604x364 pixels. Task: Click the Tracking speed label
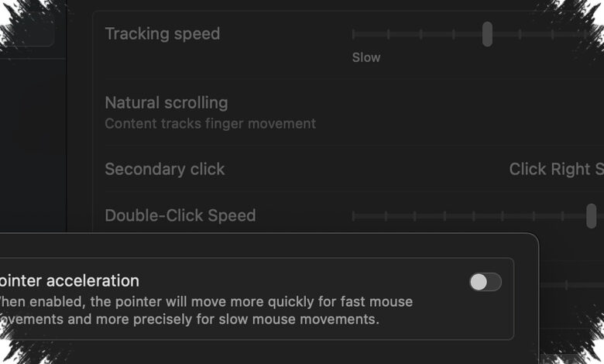click(x=163, y=33)
